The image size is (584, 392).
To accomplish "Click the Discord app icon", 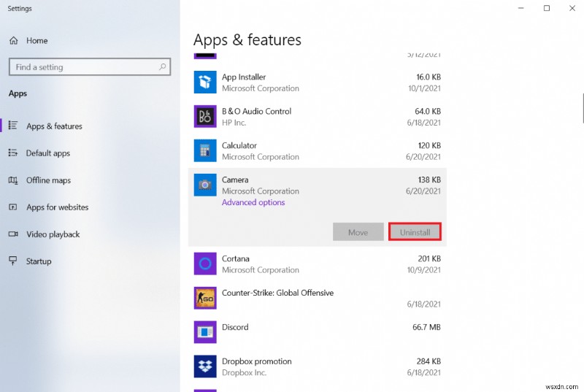I will coord(205,332).
